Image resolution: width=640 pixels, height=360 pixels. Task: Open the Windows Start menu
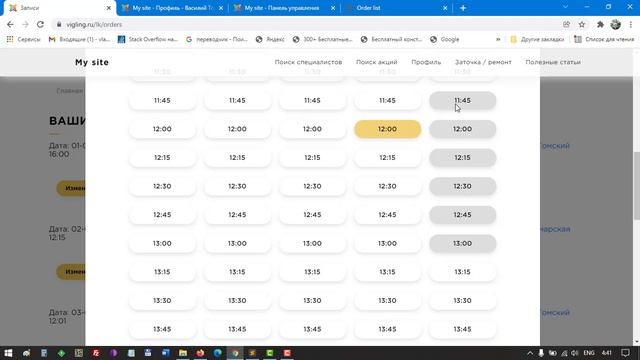click(8, 353)
